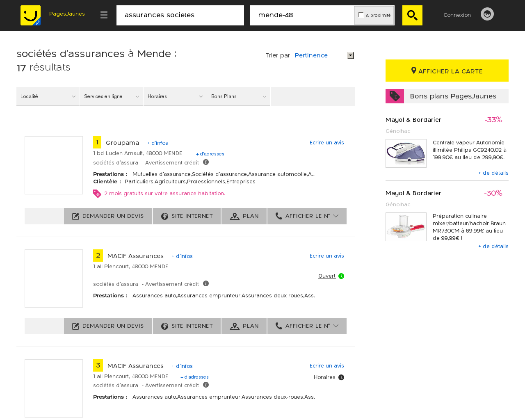This screenshot has width=525, height=420.
Task: Click the Philips steam iron thumbnail
Action: click(x=406, y=153)
